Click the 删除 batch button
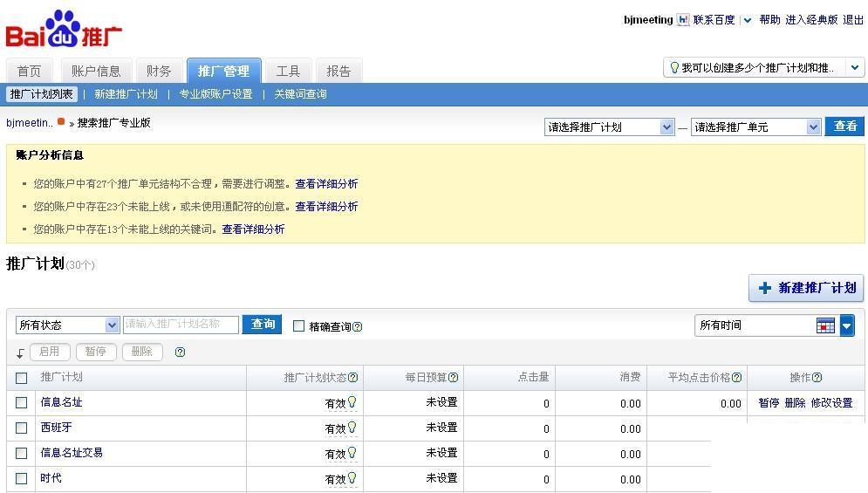The height and width of the screenshot is (493, 868). 141,352
